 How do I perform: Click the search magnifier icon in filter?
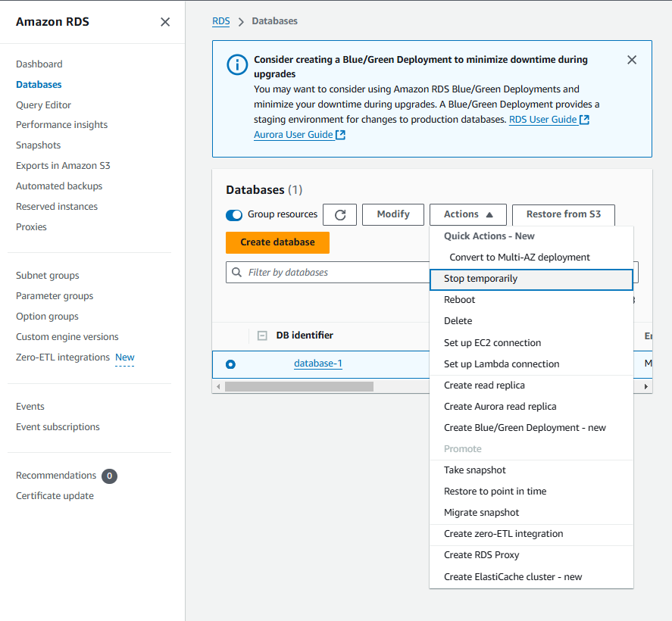coord(237,273)
